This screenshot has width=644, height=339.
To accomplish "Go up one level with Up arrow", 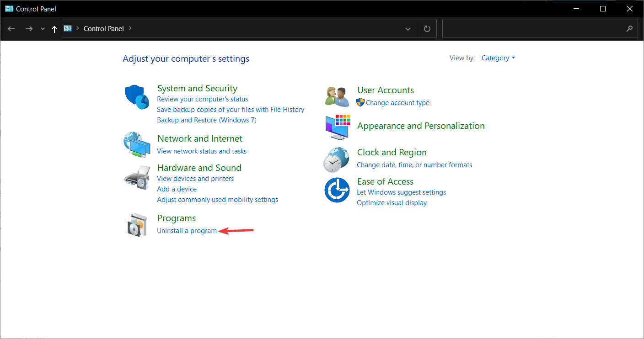I will coord(54,29).
